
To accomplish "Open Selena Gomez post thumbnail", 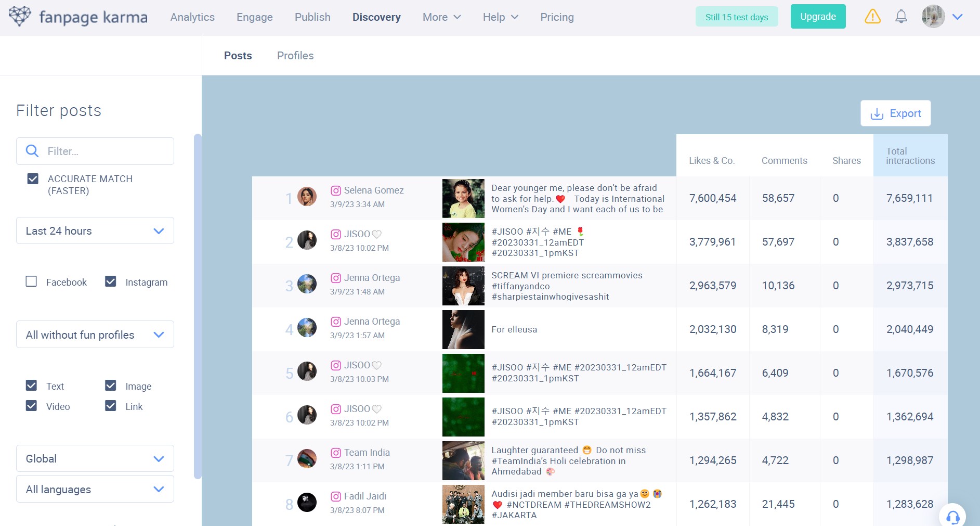I will click(x=463, y=198).
